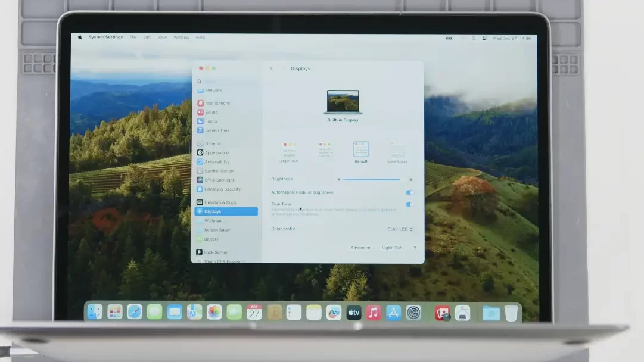Open App Store from the Dock
Viewport: 644px width, 362px height.
point(393,313)
